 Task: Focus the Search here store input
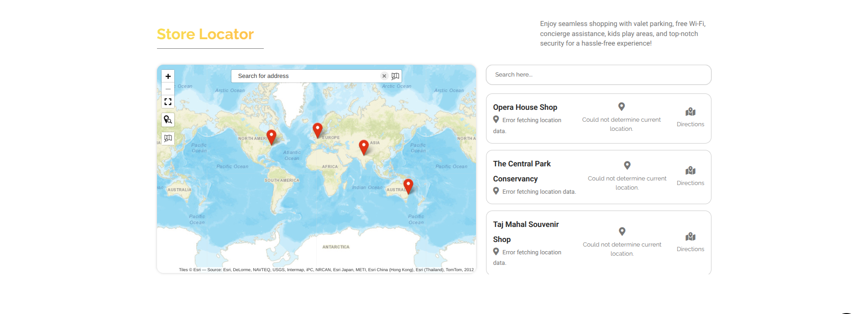coord(598,75)
